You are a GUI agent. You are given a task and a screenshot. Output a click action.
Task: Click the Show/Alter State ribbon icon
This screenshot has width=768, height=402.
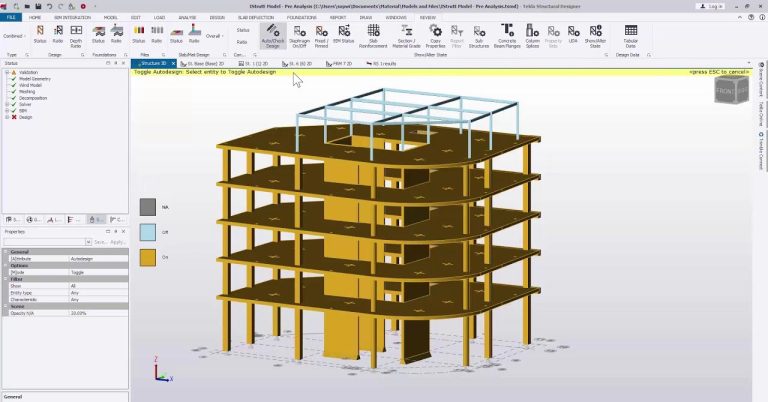tap(595, 36)
